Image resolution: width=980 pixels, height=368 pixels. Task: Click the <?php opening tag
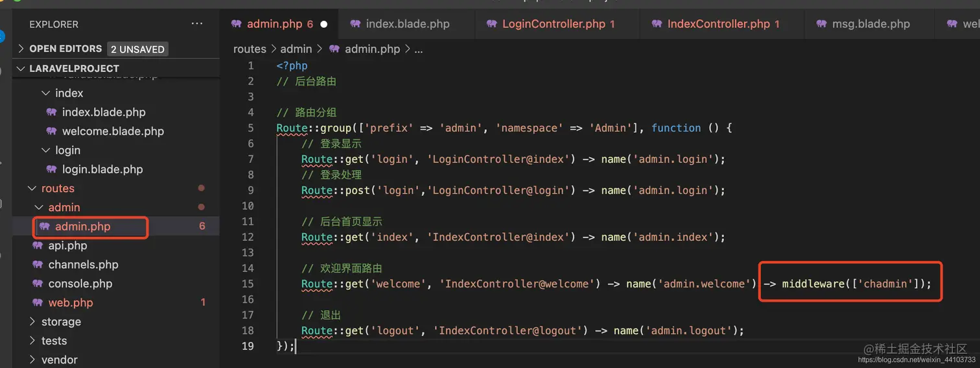point(292,66)
